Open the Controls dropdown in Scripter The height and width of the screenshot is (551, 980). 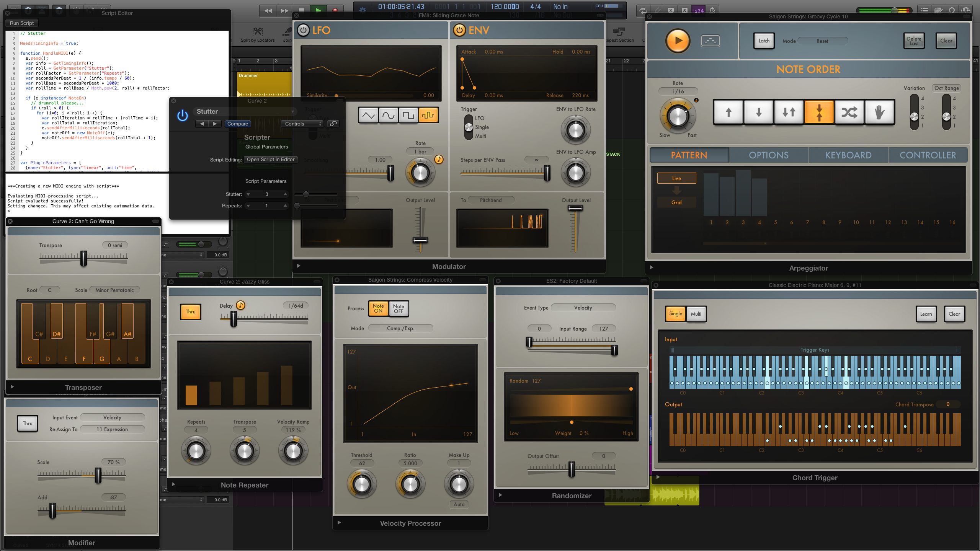[302, 123]
